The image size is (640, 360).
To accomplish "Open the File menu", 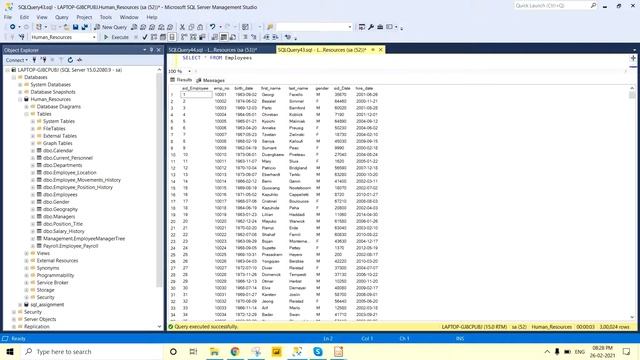I will (x=8, y=17).
